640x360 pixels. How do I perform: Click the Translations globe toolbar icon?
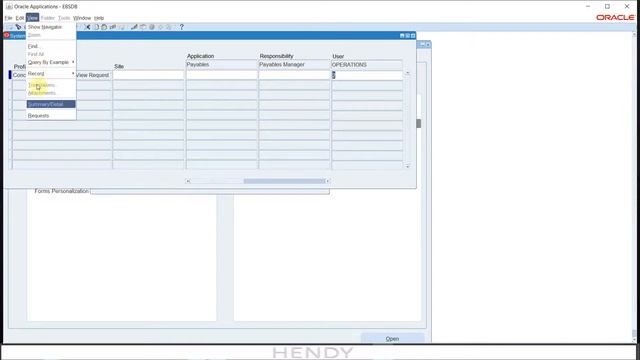(152, 27)
